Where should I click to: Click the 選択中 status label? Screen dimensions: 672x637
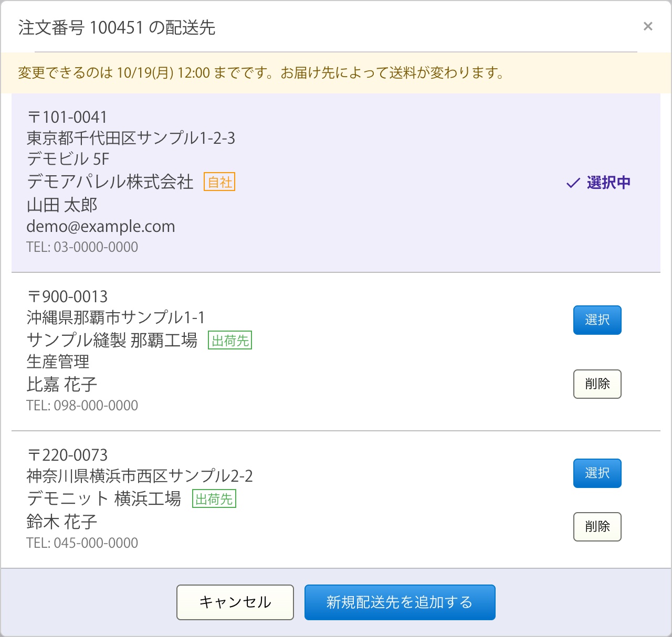pos(608,183)
